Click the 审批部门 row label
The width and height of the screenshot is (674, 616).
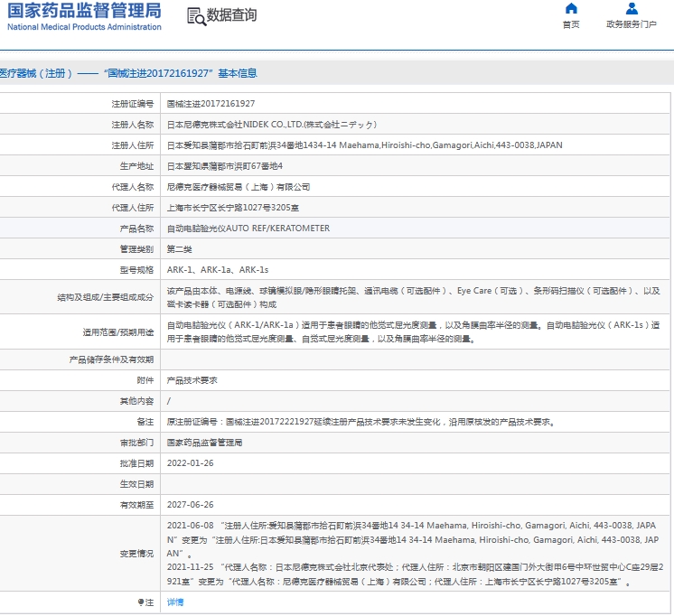136,443
